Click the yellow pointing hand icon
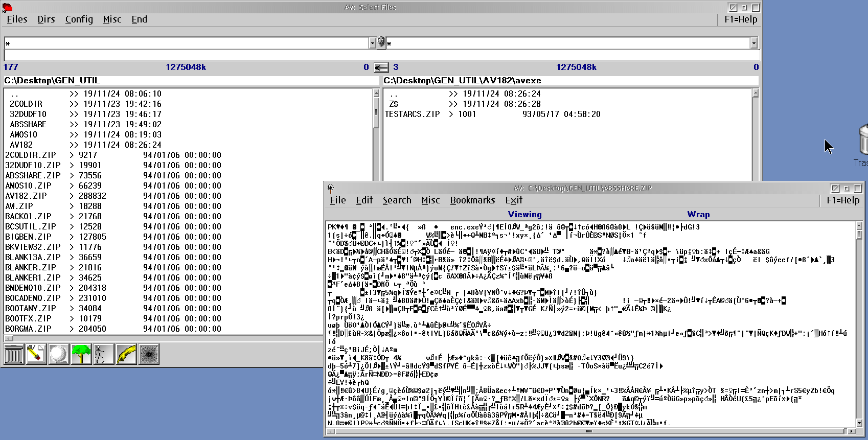868x440 pixels. (126, 354)
